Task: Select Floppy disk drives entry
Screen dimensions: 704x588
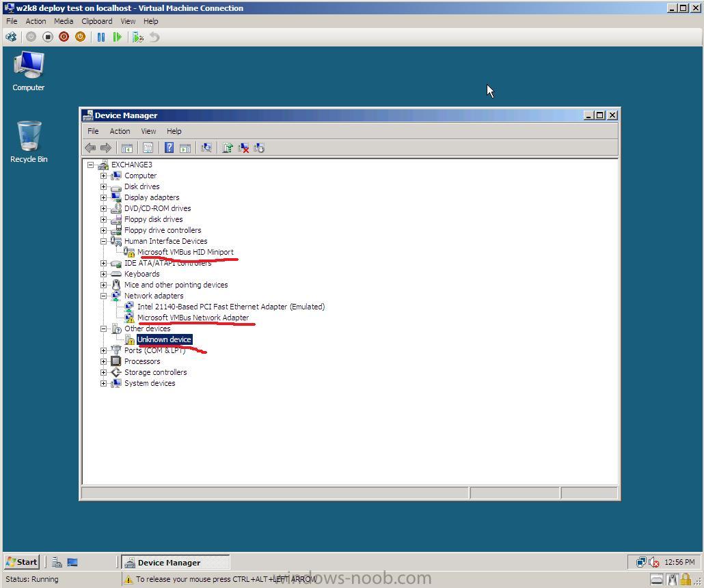Action: click(x=154, y=219)
